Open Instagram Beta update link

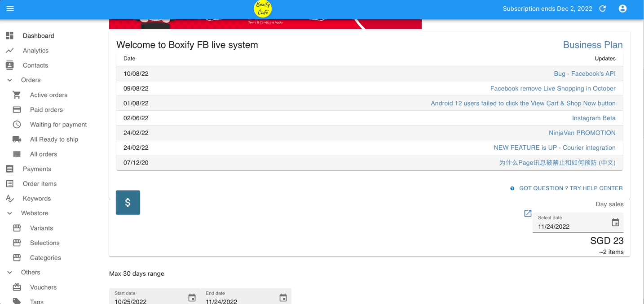click(x=594, y=118)
